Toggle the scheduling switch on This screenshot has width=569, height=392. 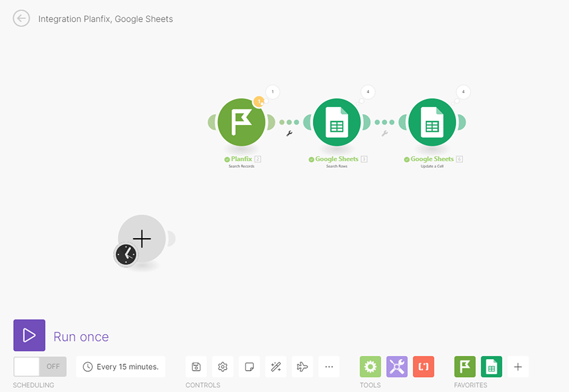coord(40,366)
